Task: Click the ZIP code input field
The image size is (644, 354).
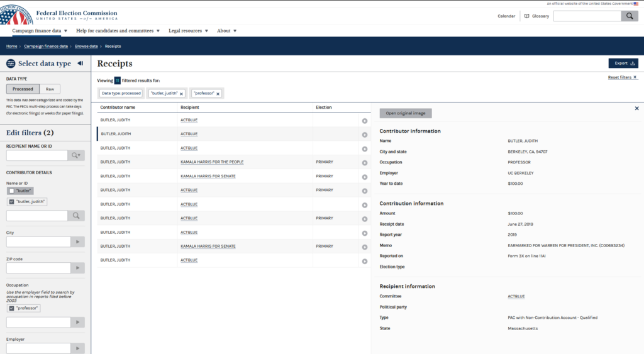Action: click(38, 268)
